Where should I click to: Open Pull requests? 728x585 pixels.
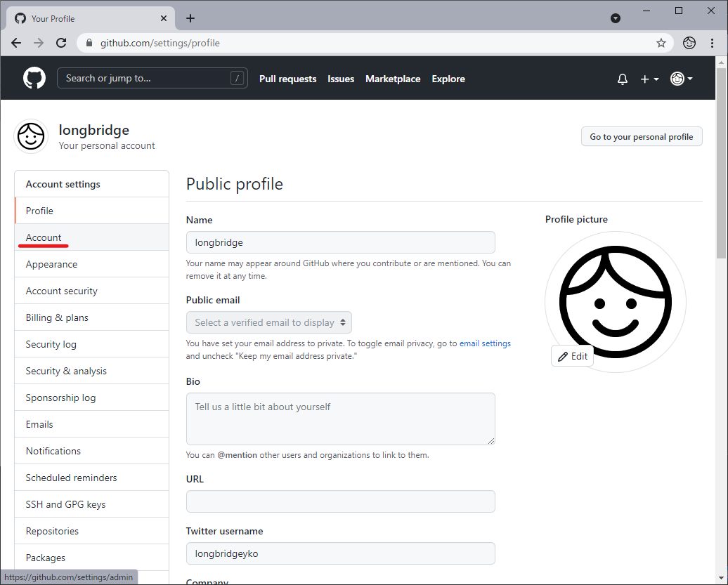[x=288, y=79]
